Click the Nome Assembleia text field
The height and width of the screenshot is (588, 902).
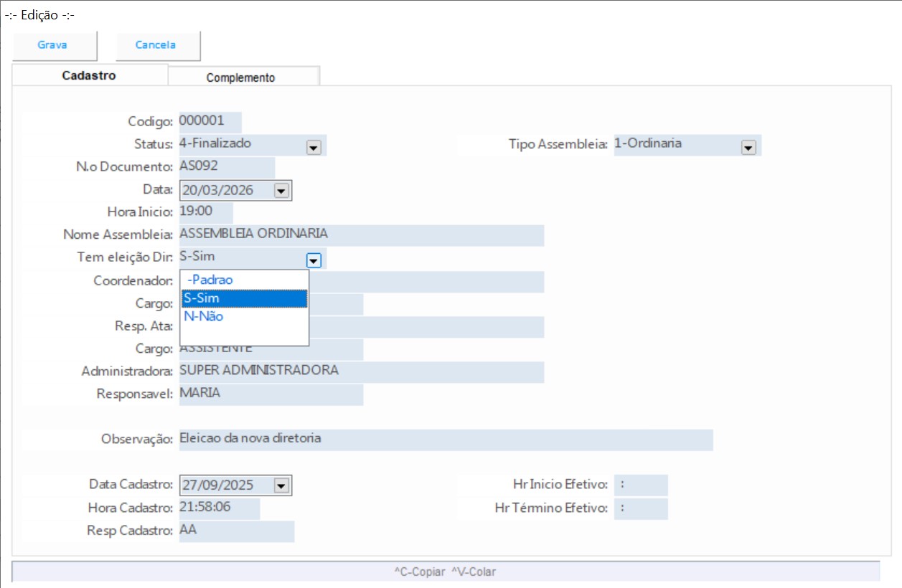360,234
